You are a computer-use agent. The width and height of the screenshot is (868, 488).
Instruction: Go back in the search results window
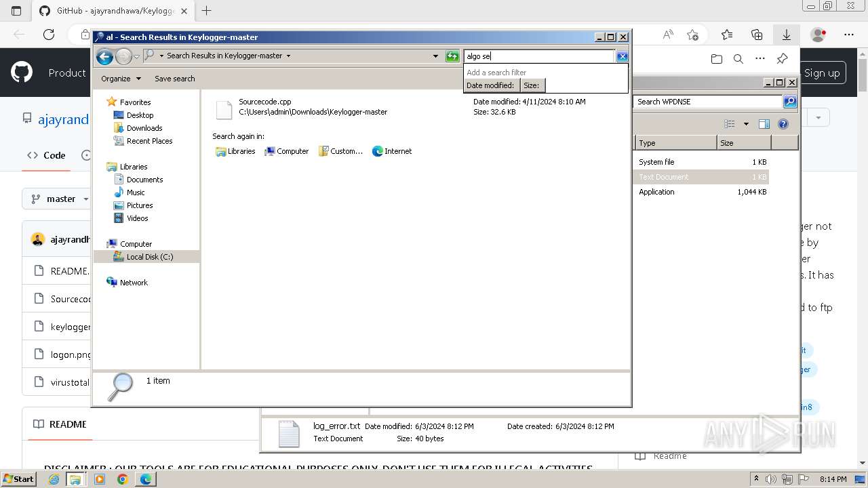[104, 56]
